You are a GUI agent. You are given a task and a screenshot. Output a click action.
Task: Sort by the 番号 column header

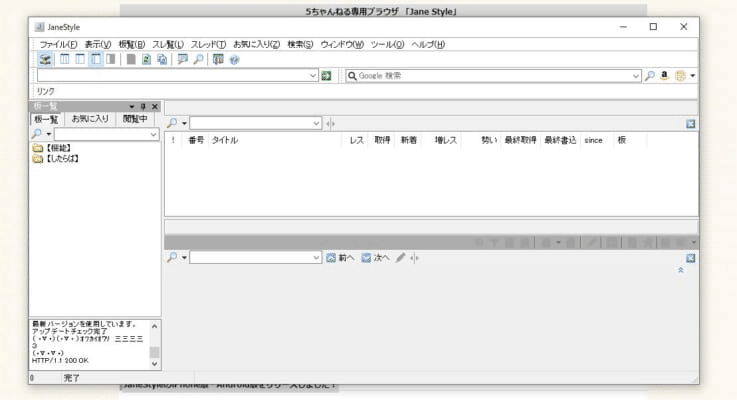pos(196,140)
